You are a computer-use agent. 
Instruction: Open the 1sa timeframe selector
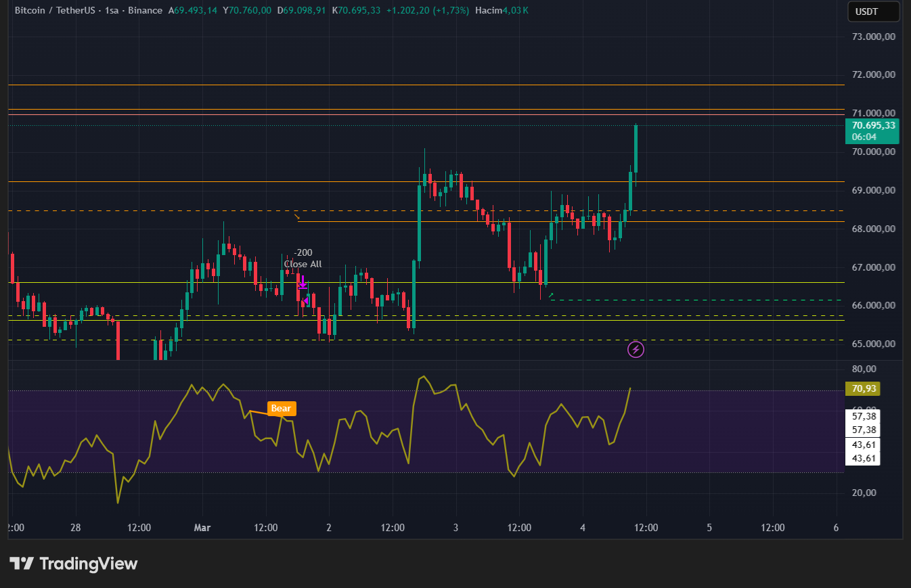click(x=110, y=10)
